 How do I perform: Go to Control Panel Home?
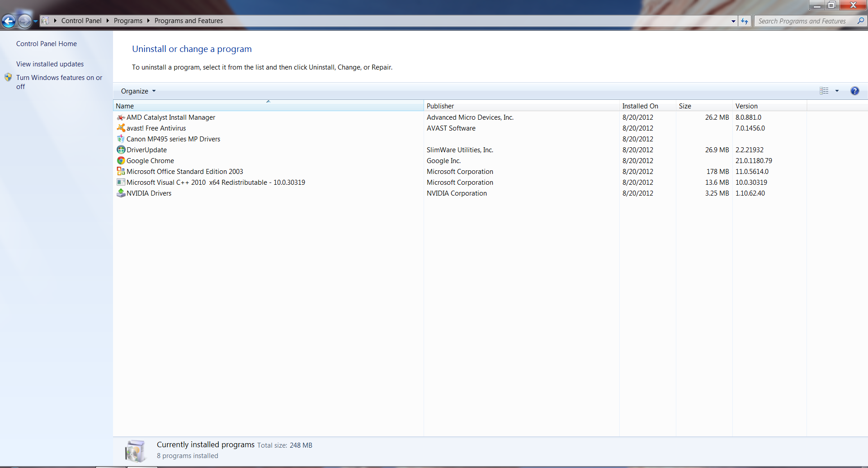(47, 44)
